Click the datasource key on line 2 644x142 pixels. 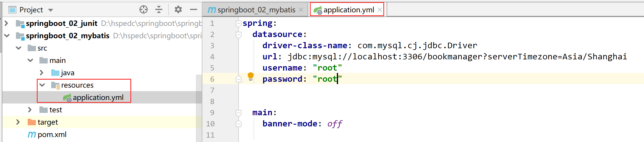[277, 34]
